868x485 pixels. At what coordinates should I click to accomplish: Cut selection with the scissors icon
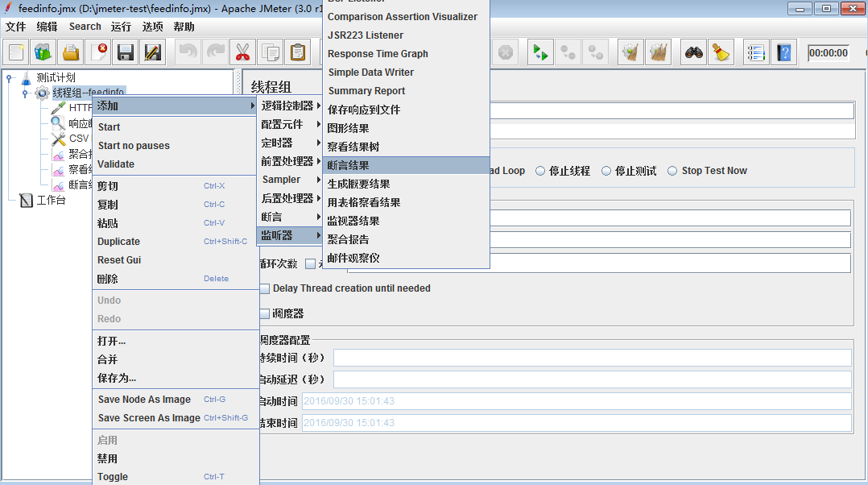click(242, 53)
